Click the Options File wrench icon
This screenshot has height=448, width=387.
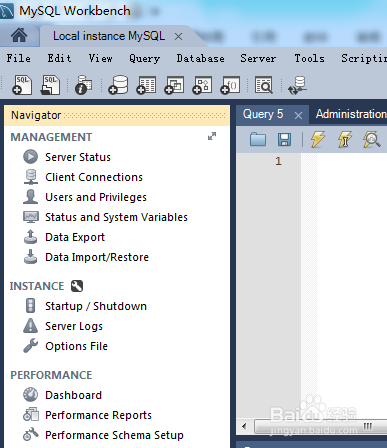point(30,346)
